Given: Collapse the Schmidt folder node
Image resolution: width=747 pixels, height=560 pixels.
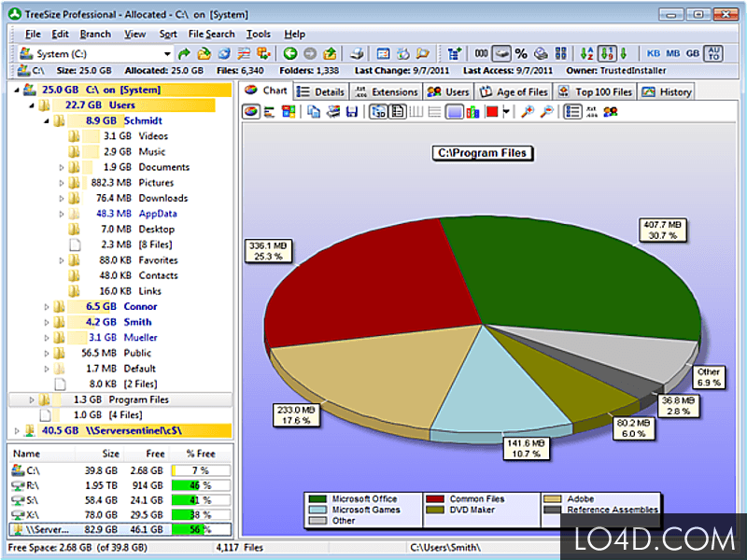Looking at the screenshot, I should pos(47,121).
